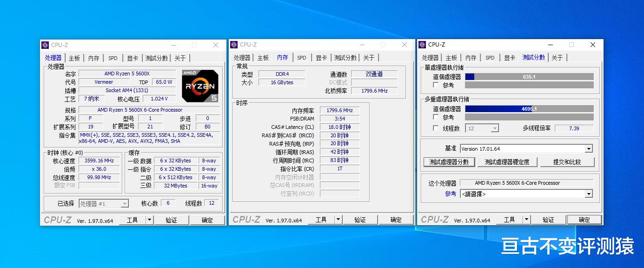644x268 pixels.
Task: Click the CPU-Z logo in the middle status bar
Action: [x=246, y=219]
